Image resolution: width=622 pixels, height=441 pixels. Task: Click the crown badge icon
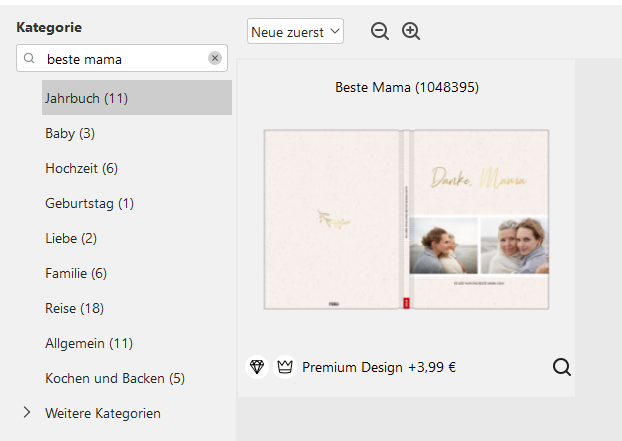[284, 367]
